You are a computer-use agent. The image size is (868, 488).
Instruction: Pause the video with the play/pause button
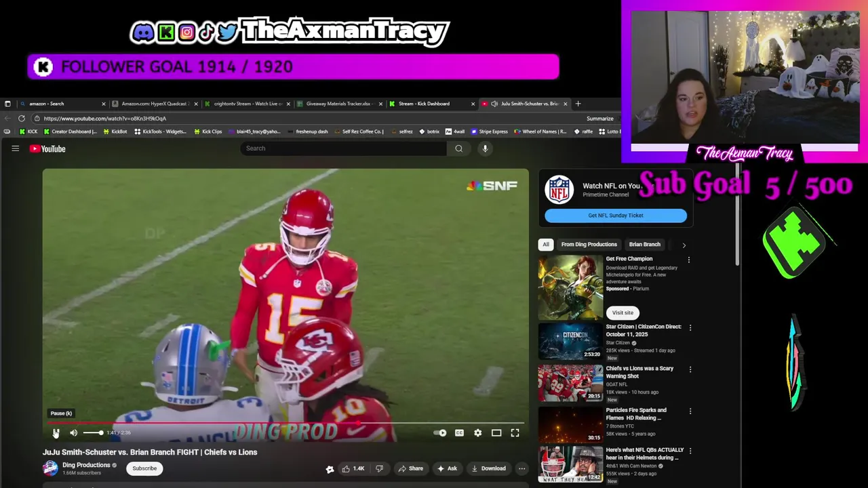(x=56, y=432)
